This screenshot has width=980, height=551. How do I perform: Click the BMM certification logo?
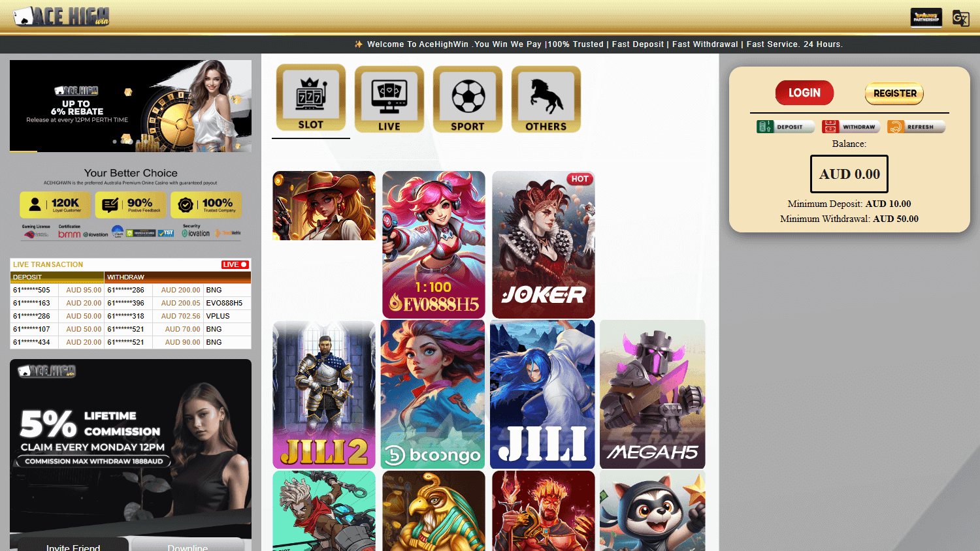coord(69,234)
